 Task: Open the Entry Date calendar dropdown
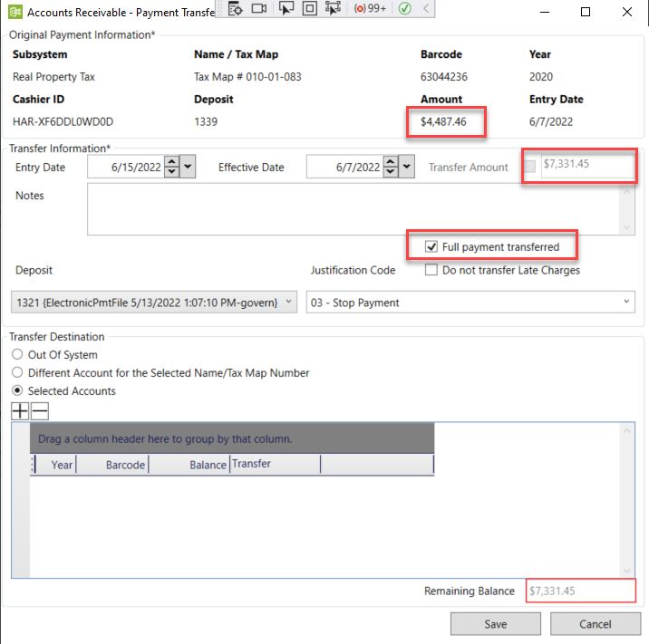[x=188, y=167]
